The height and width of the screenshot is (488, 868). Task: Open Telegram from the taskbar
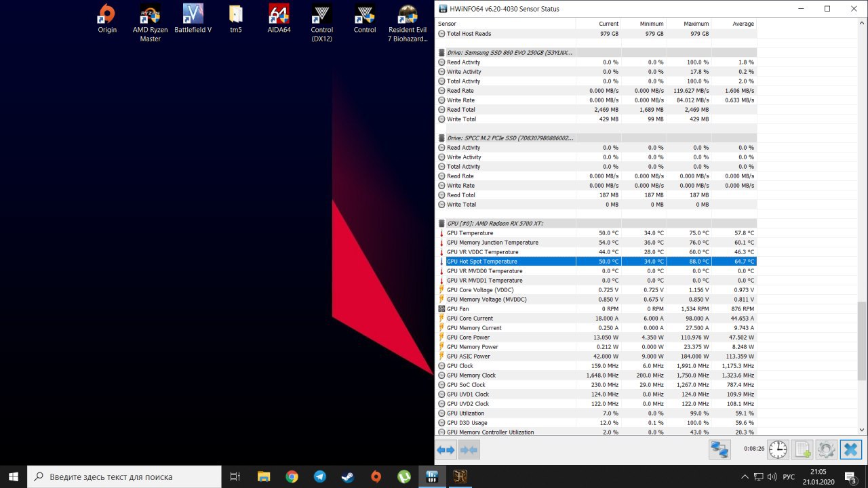pos(319,476)
